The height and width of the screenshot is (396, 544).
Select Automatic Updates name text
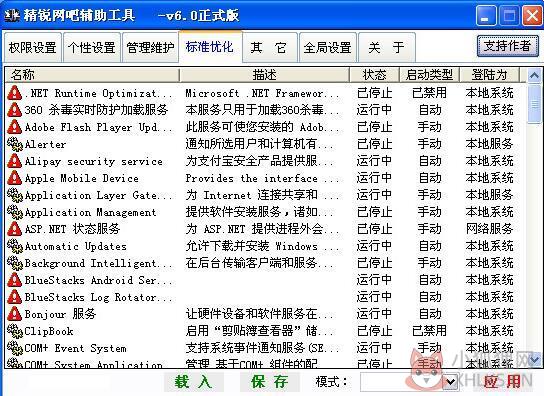76,246
